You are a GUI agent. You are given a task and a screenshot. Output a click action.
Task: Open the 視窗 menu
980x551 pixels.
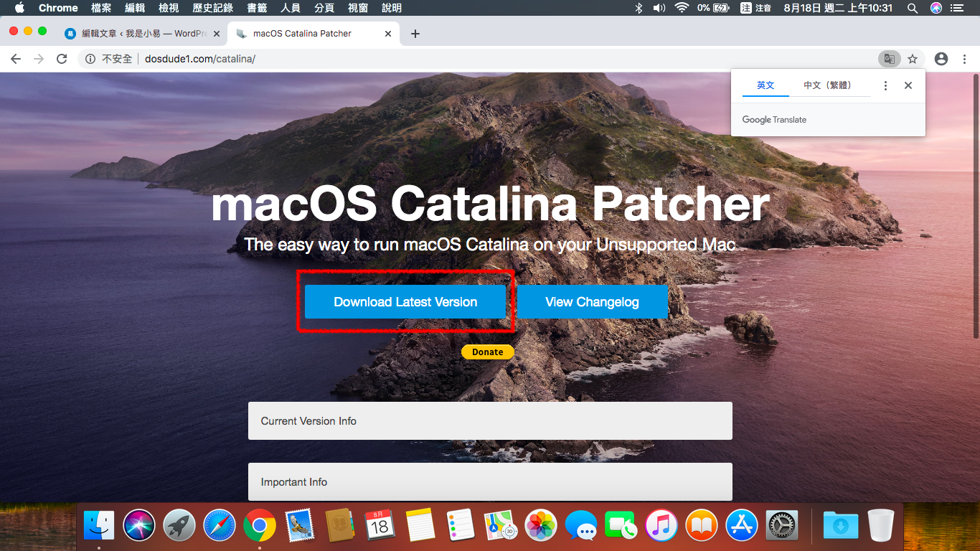tap(358, 8)
